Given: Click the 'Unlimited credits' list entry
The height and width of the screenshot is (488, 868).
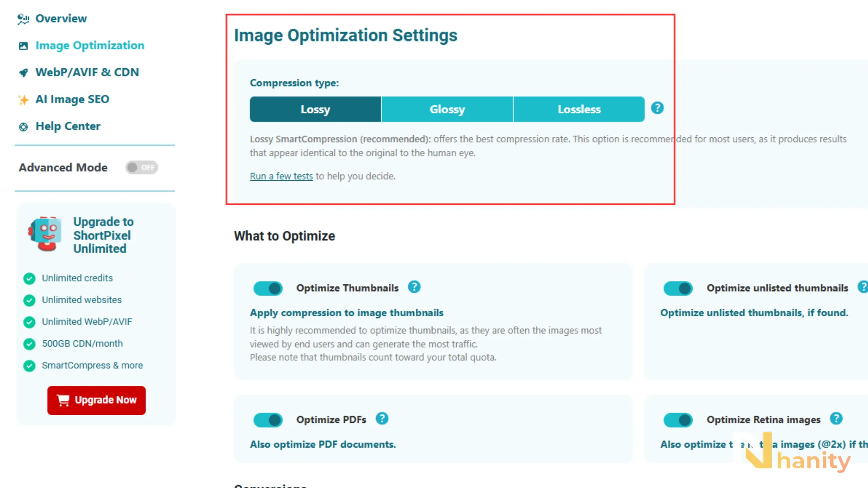Looking at the screenshot, I should point(77,278).
